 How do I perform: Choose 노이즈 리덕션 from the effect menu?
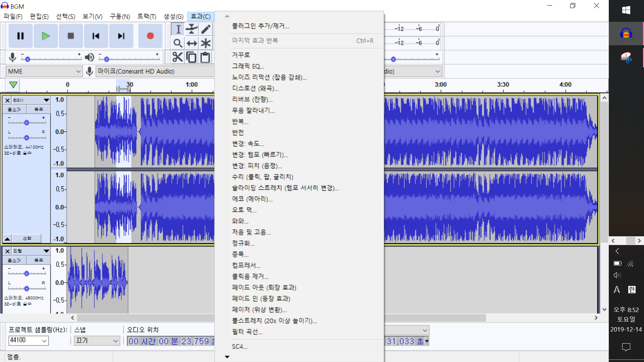(x=269, y=77)
